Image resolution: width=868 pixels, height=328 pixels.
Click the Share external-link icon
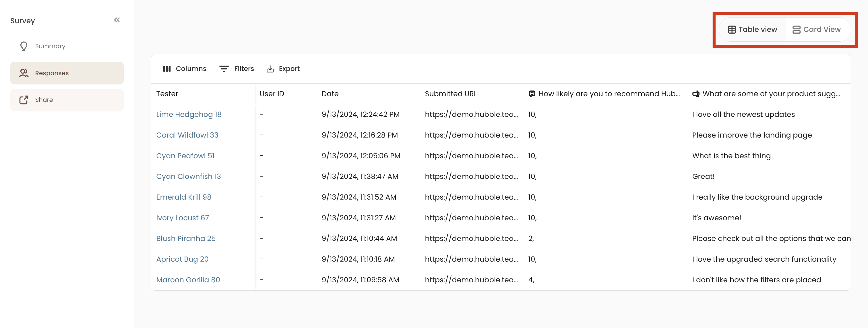point(24,100)
